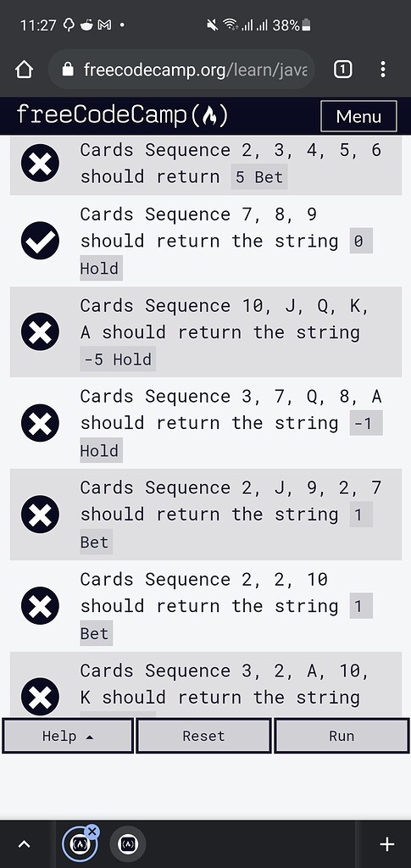
Task: Tap the browser home icon
Action: point(25,70)
